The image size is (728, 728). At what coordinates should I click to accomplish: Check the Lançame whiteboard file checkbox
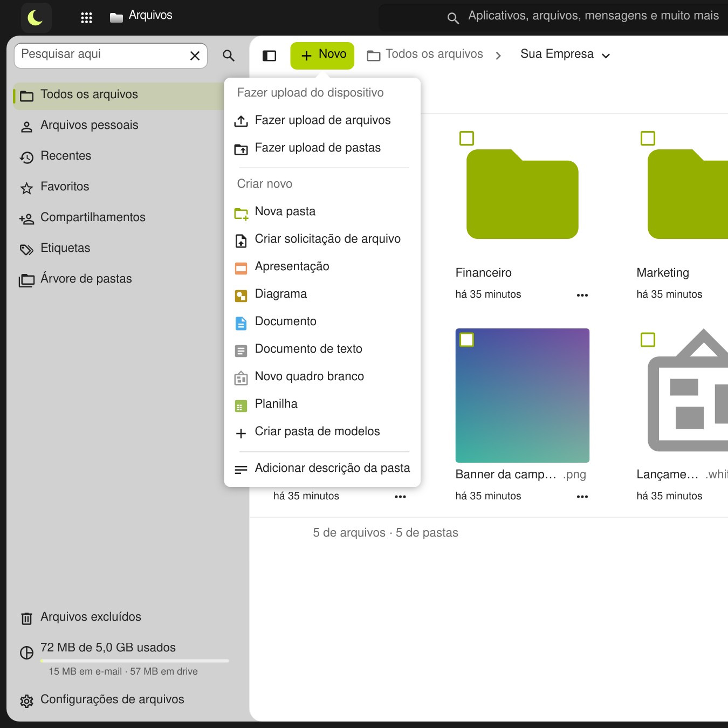[x=648, y=340]
